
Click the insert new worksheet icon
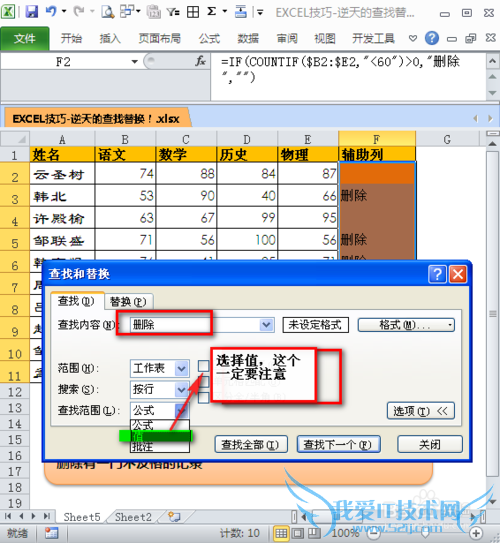pos(174,517)
